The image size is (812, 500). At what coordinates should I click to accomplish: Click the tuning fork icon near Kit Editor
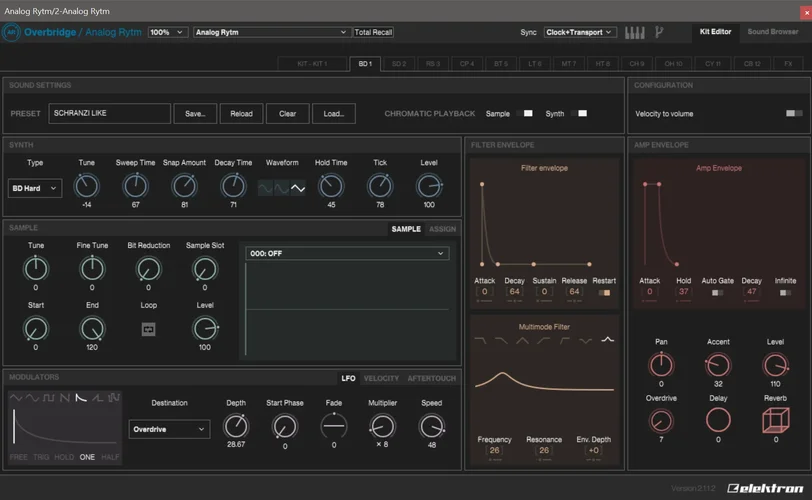click(659, 32)
